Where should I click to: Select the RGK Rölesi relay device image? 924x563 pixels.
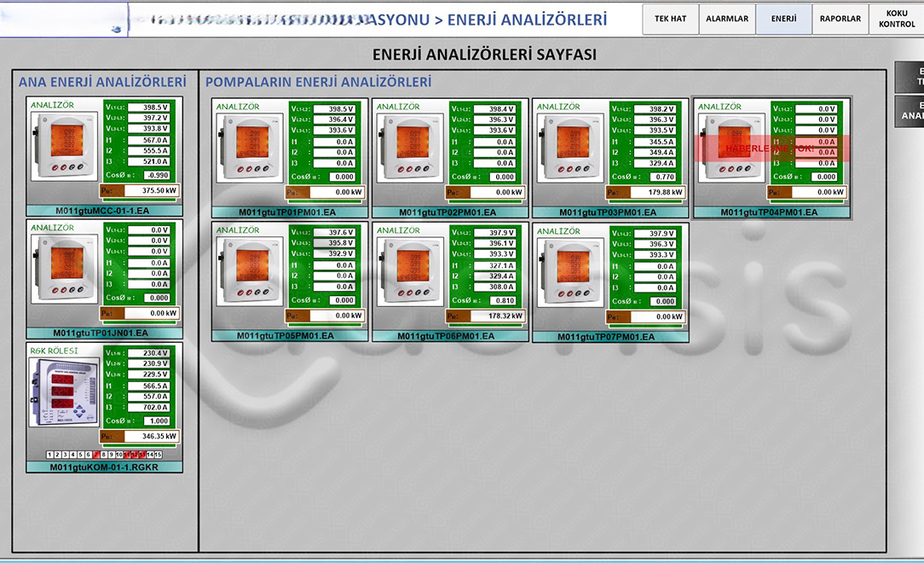64,392
